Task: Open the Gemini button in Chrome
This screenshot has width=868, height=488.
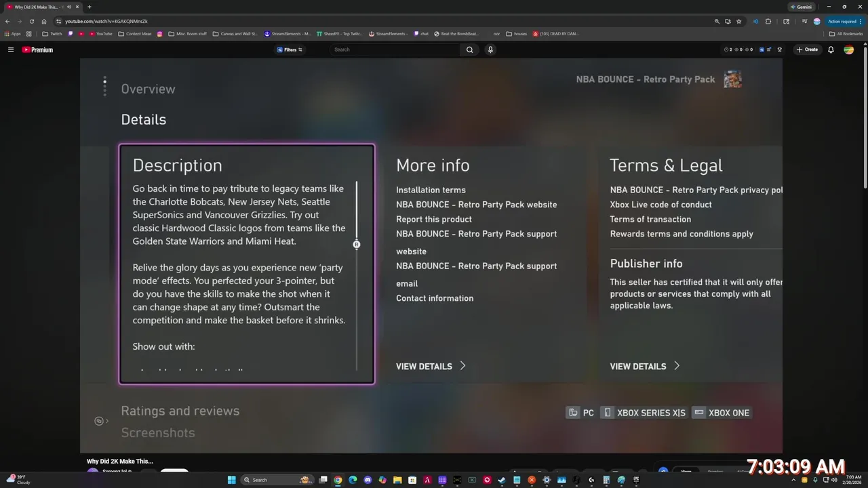Action: tap(801, 7)
